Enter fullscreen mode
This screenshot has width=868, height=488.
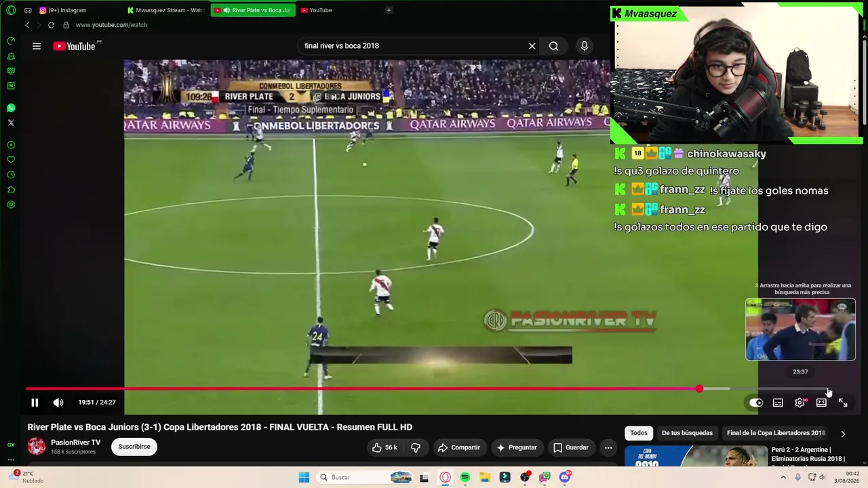843,403
